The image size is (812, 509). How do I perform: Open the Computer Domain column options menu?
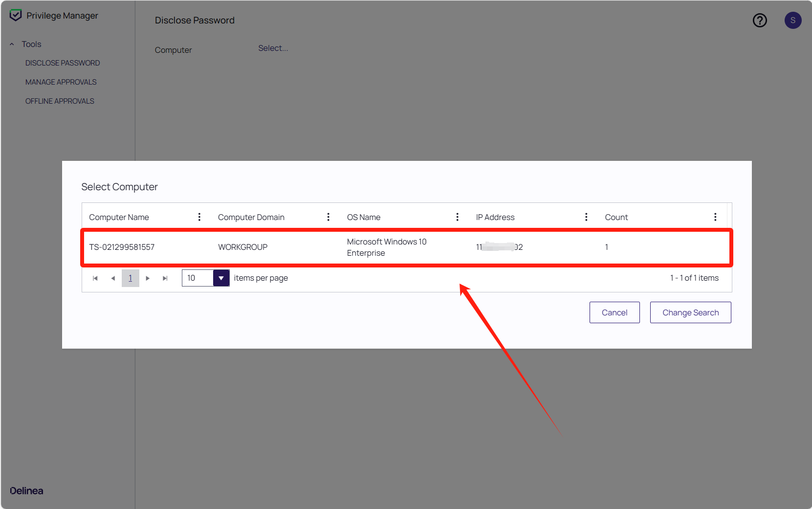point(328,217)
